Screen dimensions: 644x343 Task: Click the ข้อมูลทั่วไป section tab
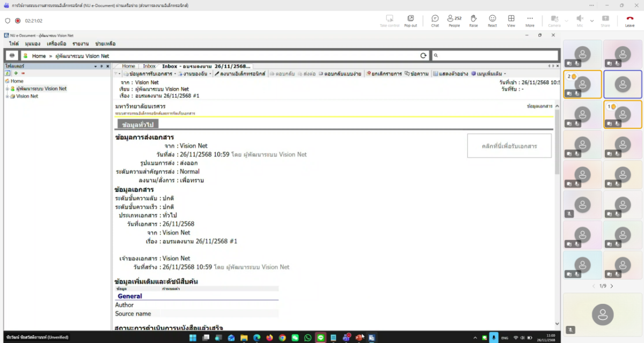point(138,124)
